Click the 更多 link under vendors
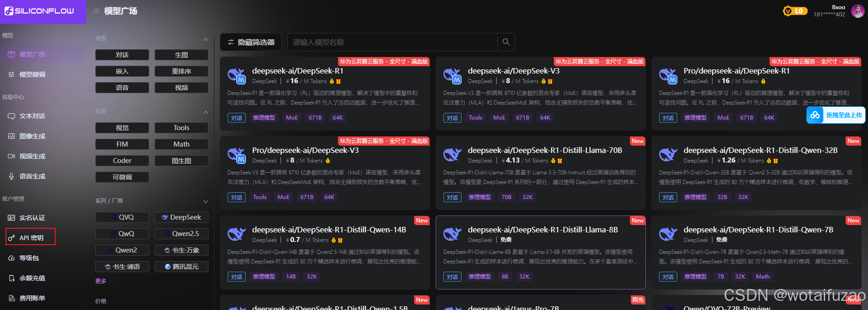Viewport: 868px width, 310px height. click(101, 281)
